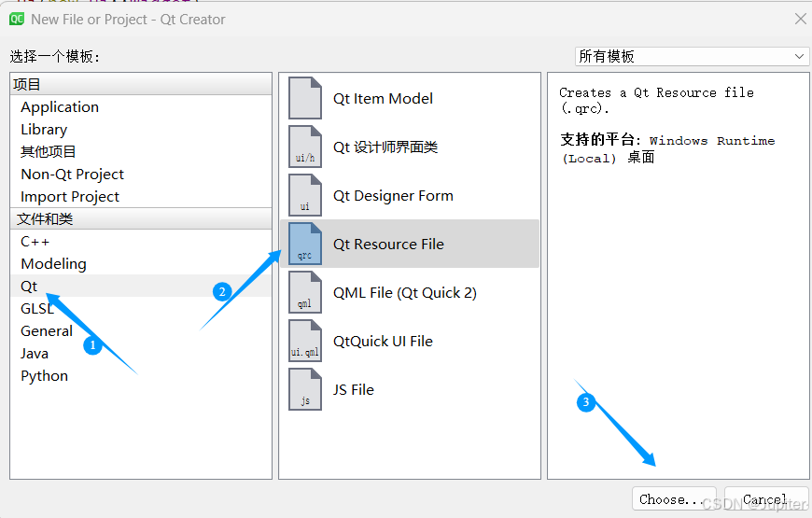Viewport: 812px width, 518px height.
Task: Select GLSL category
Action: [141, 309]
